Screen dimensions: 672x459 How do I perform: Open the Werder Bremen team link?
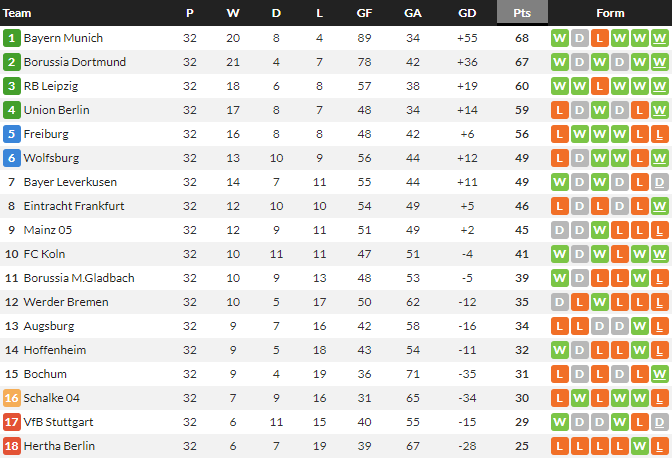[64, 302]
